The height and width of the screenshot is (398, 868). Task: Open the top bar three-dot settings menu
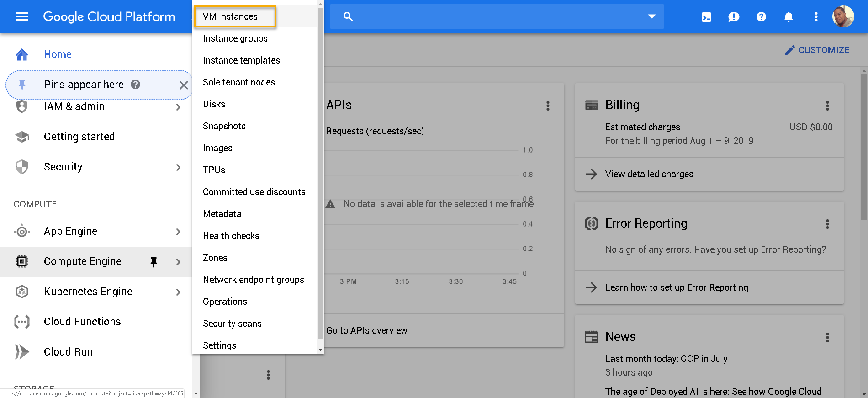click(x=816, y=17)
